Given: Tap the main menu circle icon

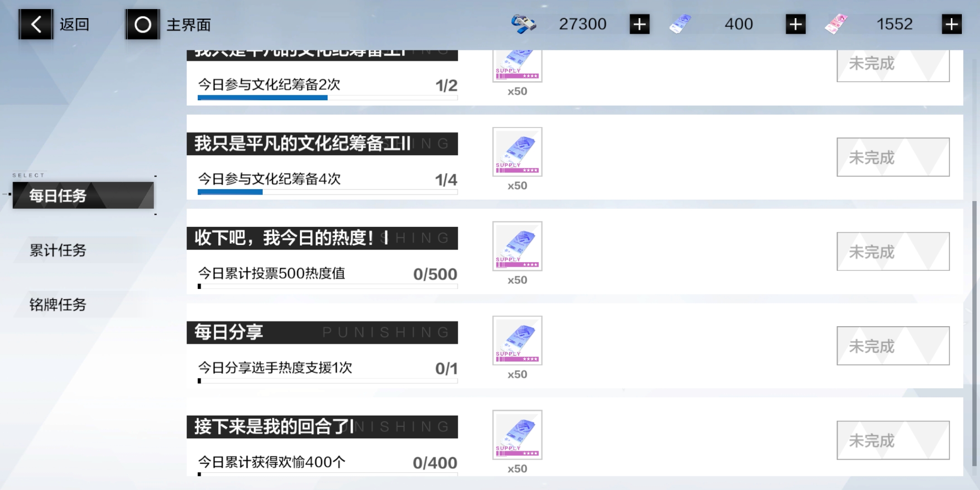Looking at the screenshot, I should (x=142, y=24).
